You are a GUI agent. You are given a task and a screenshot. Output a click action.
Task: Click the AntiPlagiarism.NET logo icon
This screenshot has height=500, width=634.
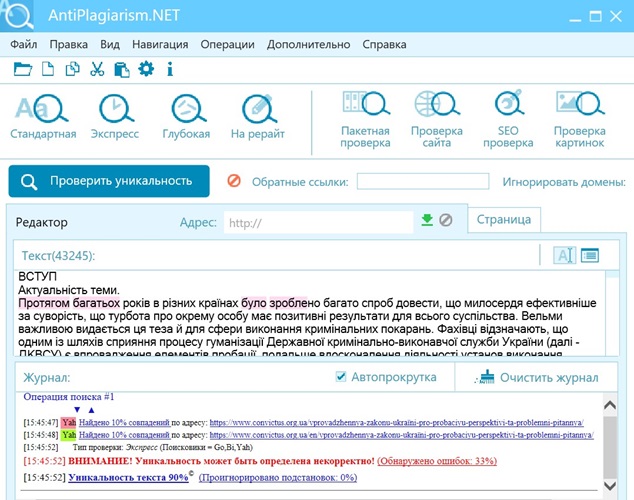pos(17,15)
